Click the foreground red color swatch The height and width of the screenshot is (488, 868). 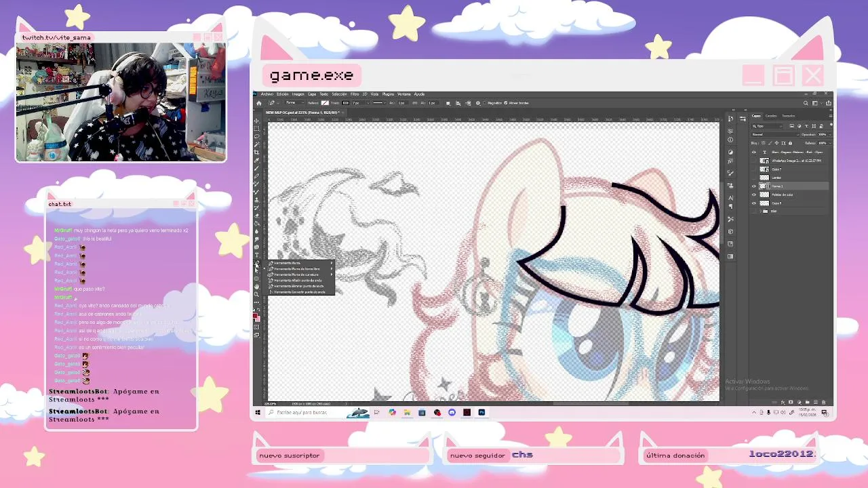tap(256, 317)
